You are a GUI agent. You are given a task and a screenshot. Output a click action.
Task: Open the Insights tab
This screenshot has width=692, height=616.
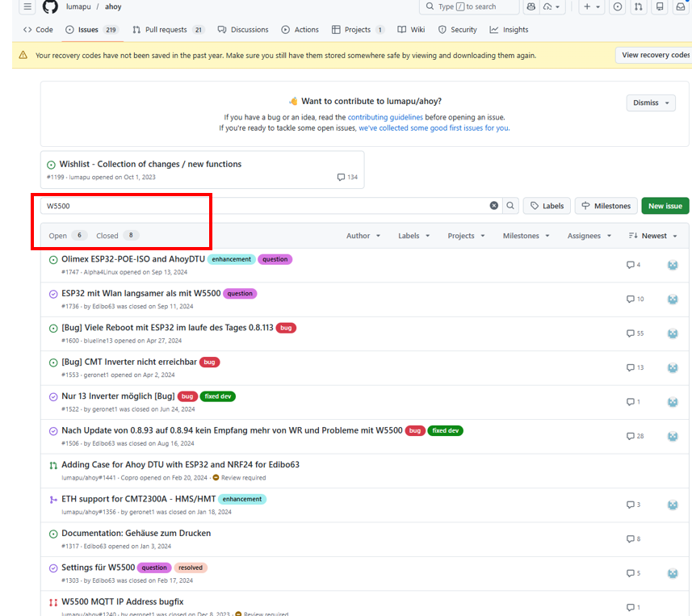coord(509,30)
